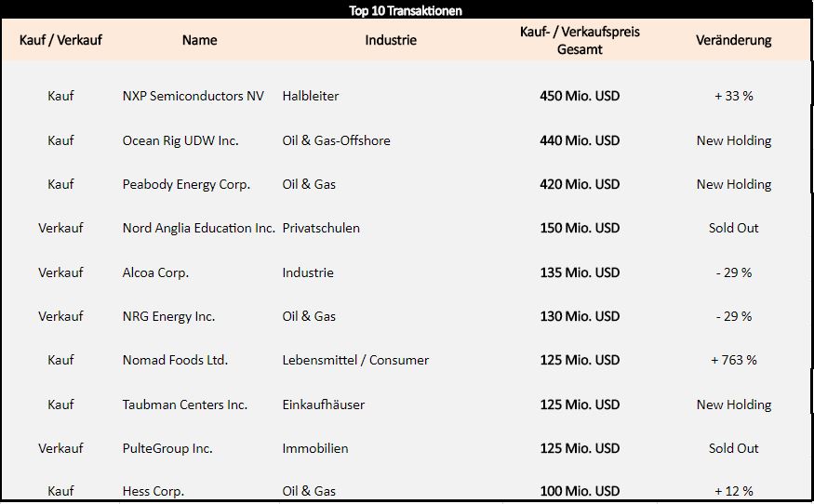Click Kauf- / Verkaufspreis Gesamt header

(x=580, y=41)
